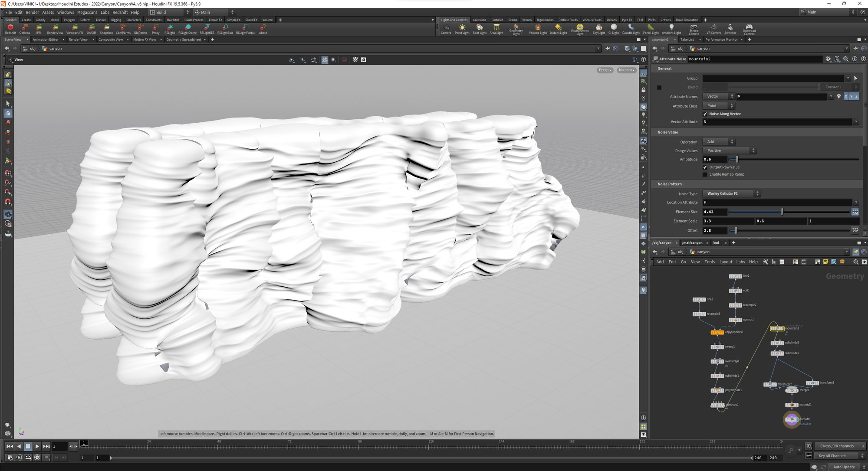Click the Amplitude slider

coord(794,160)
